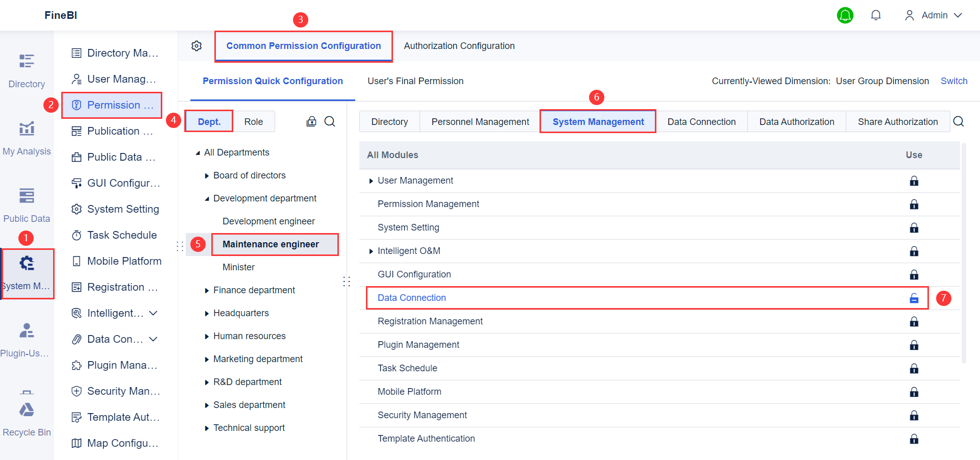This screenshot has width=980, height=460.
Task: Open the settings gear next to permission tabs
Action: 197,46
